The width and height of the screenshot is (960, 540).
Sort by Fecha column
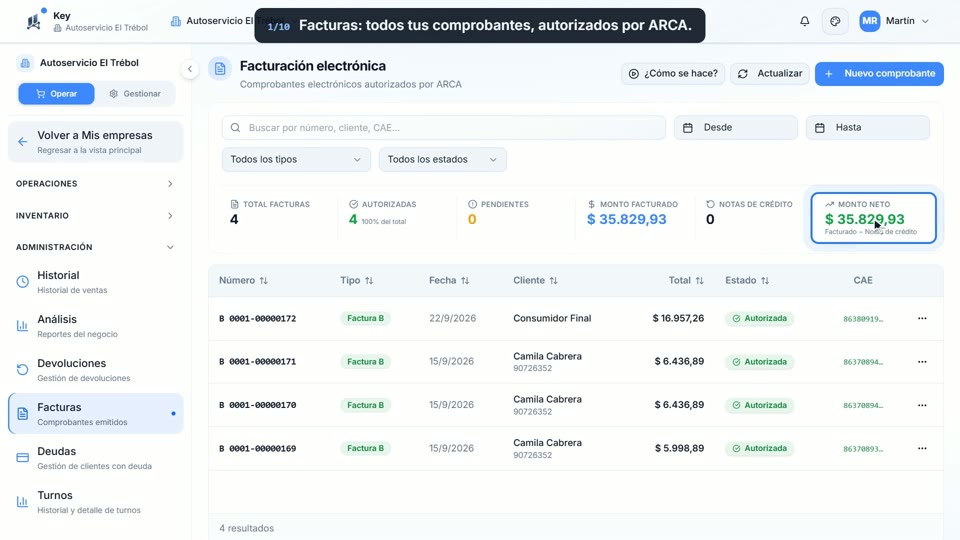449,280
